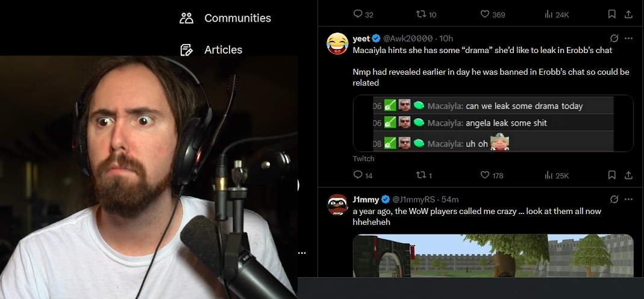
Task: Open the @J1mmyRS profile link
Action: click(x=414, y=200)
